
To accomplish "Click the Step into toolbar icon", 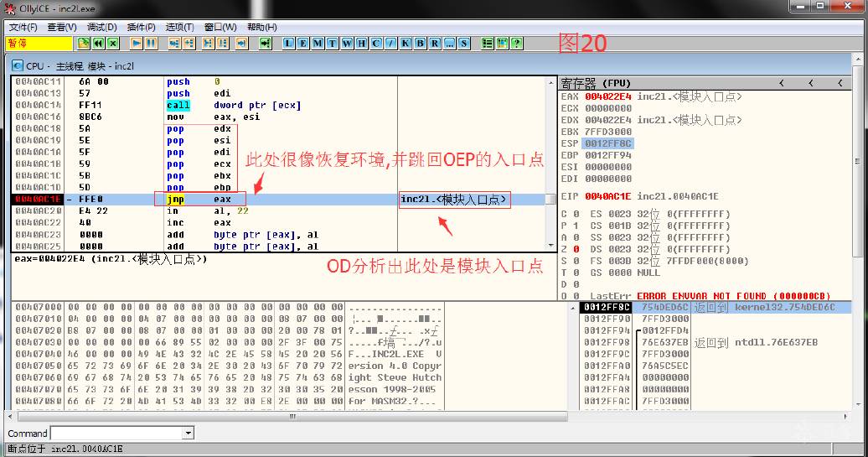I will (174, 44).
